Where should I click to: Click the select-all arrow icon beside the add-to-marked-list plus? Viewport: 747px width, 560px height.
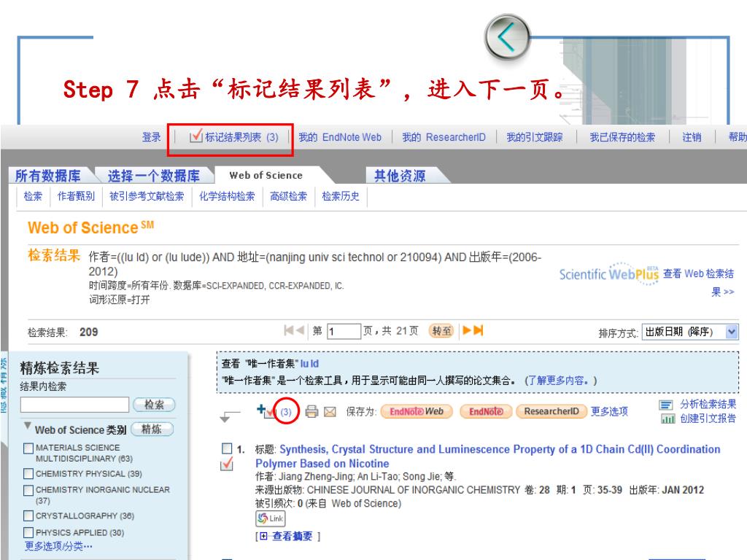pyautogui.click(x=228, y=416)
